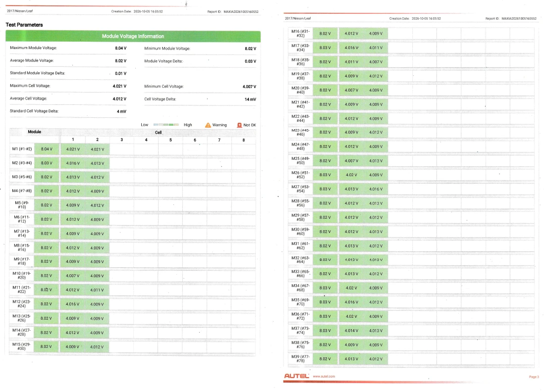The height and width of the screenshot is (392, 545).
Task: Select the Module Voltage Delta 0.03 V value
Action: click(x=250, y=61)
